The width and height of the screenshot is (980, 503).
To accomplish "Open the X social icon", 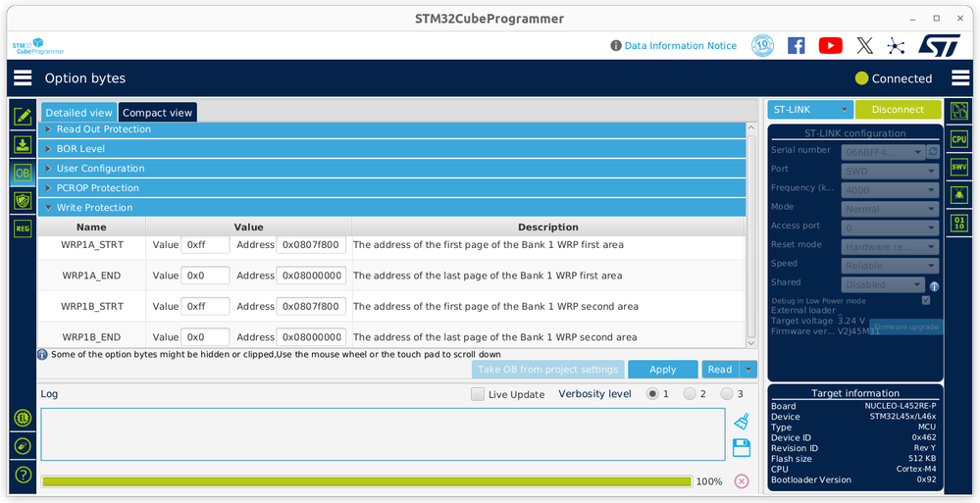I will click(864, 46).
